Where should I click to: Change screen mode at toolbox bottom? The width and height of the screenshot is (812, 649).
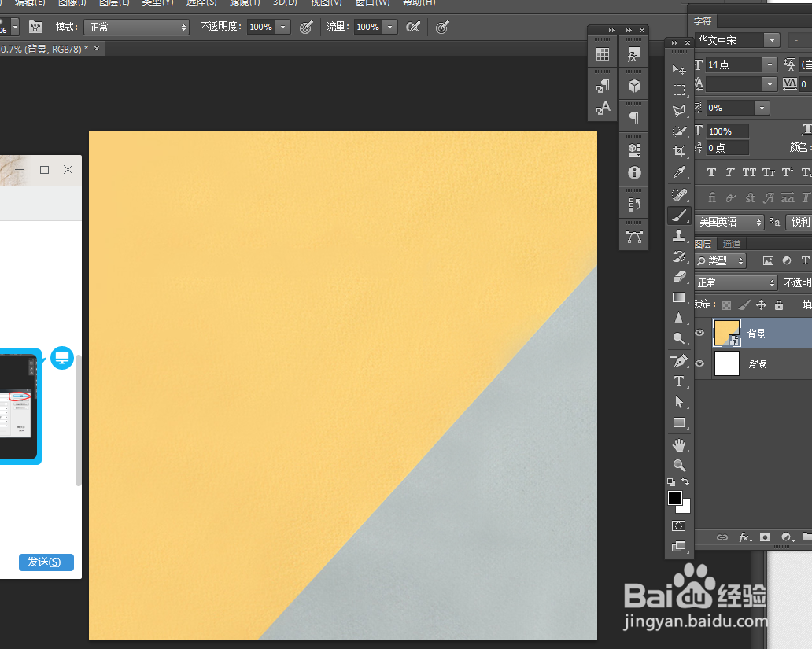pos(678,547)
